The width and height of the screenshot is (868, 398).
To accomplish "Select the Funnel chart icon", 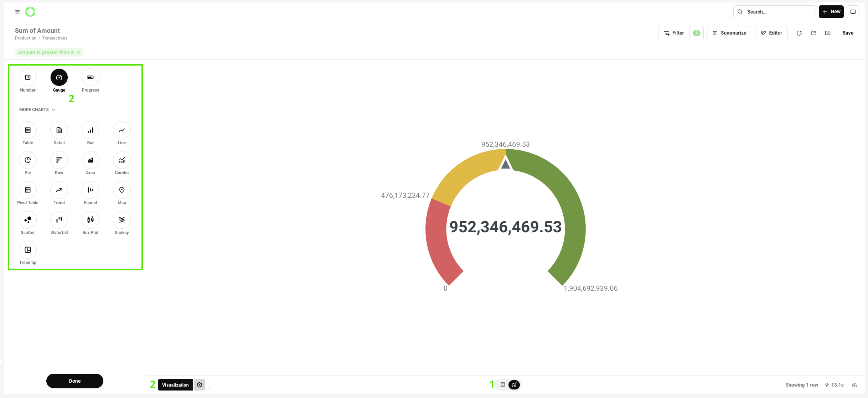I will (x=91, y=190).
